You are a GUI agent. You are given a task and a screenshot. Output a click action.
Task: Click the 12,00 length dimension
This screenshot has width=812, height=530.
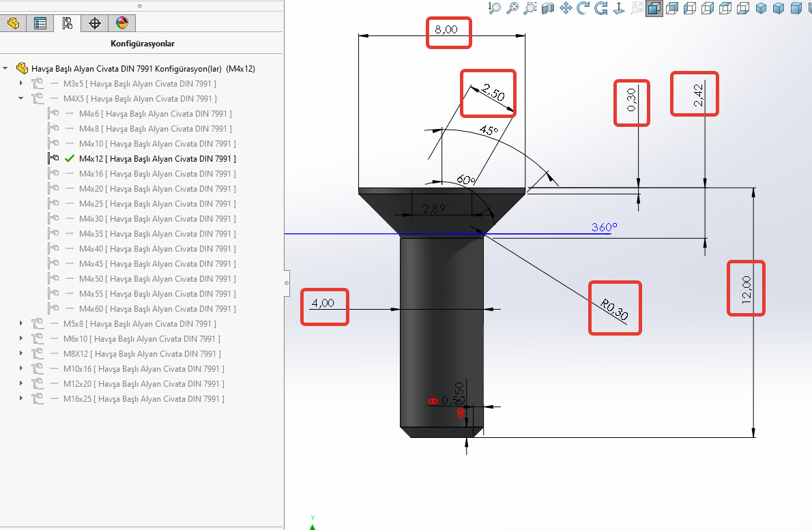coord(746,289)
